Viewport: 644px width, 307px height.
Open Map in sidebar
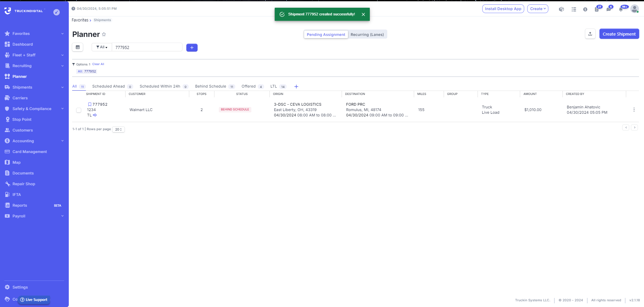pyautogui.click(x=16, y=162)
